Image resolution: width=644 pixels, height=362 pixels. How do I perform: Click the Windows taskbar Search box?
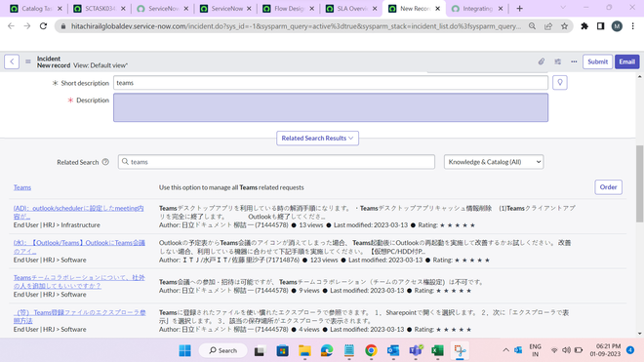coord(223,350)
